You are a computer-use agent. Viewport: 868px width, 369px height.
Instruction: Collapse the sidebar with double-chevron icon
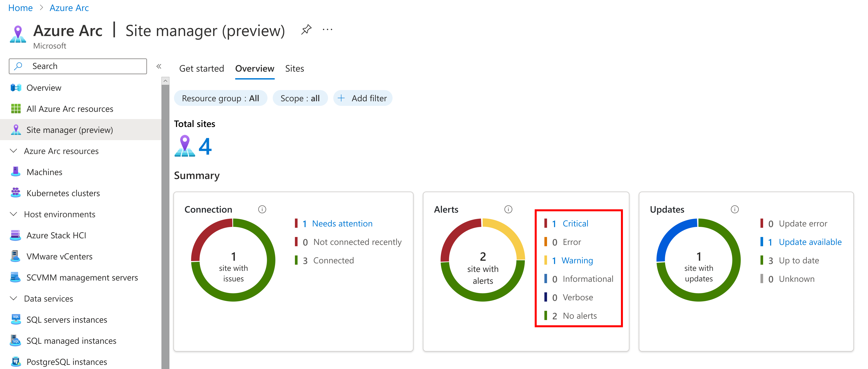click(159, 67)
